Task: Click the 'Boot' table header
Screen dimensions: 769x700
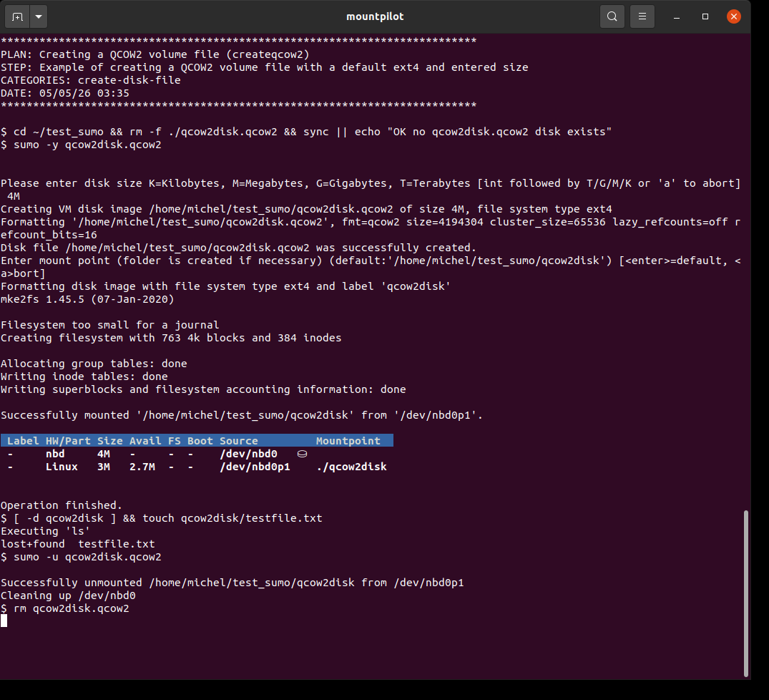Action: point(200,440)
